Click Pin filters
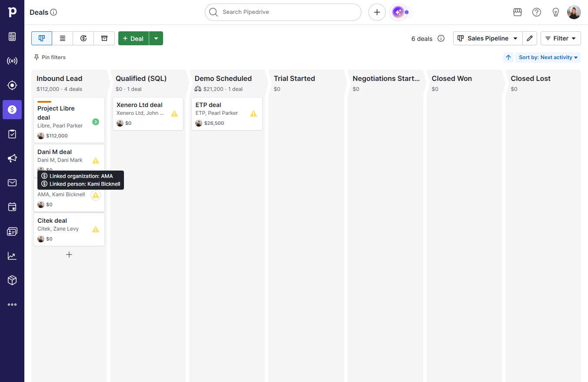Screen dimensions: 588x382 (50, 57)
